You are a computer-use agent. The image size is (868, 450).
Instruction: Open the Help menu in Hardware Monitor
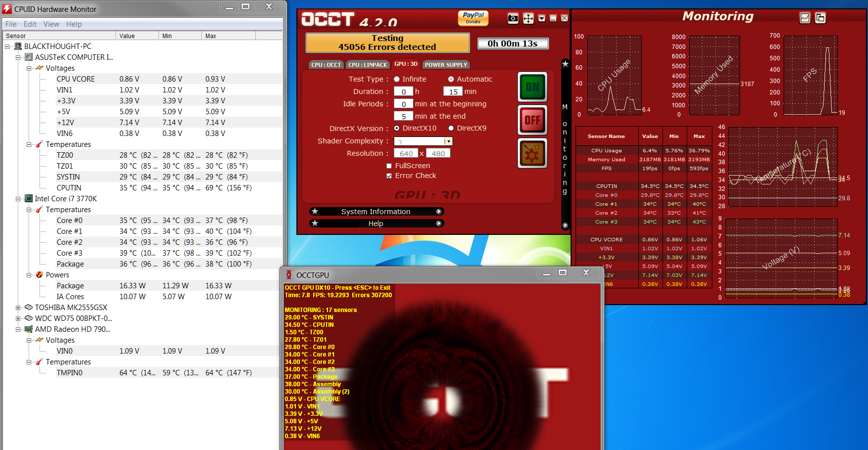click(74, 24)
